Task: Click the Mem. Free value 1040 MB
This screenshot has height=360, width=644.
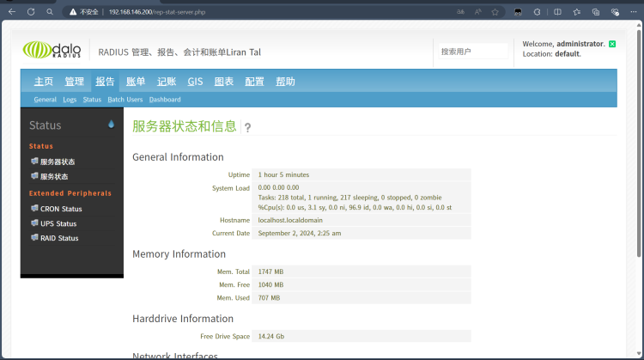Action: (270, 284)
